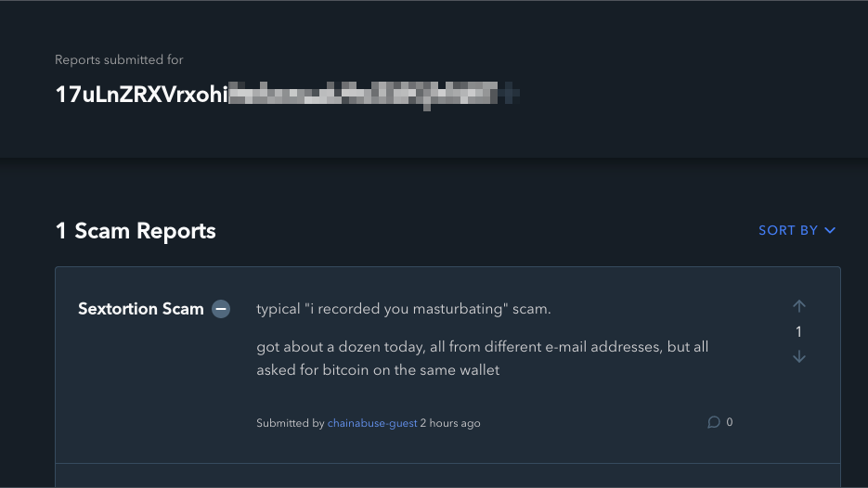This screenshot has height=488, width=868.
Task: Click the comment count 0
Action: (730, 422)
